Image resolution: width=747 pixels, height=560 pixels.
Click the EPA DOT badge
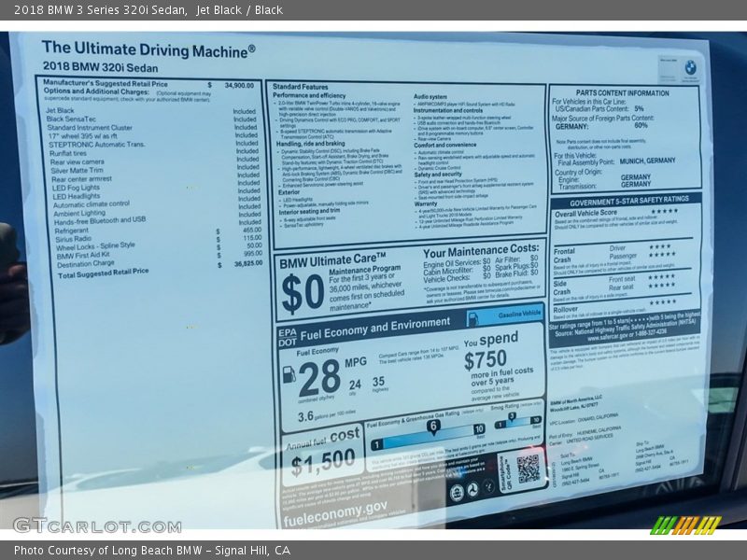point(286,337)
